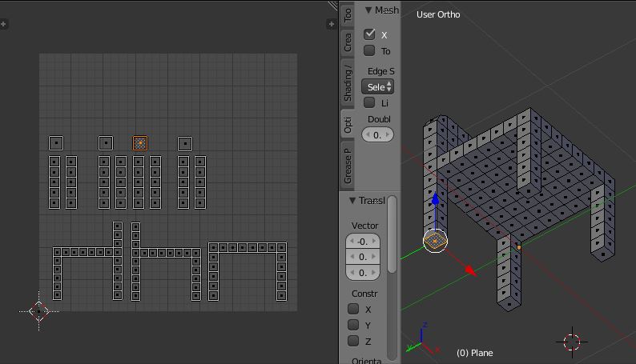Screen dimensions: 636x364
Task: Click the Edge S label
Action: [x=380, y=71]
